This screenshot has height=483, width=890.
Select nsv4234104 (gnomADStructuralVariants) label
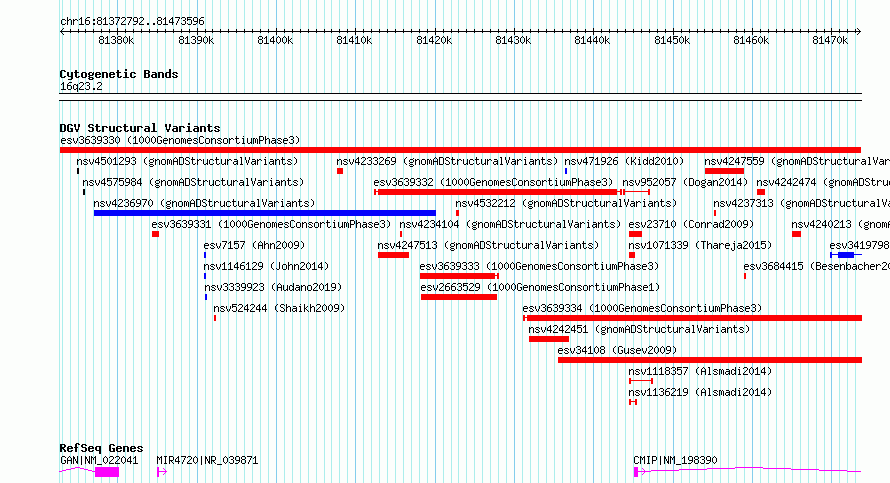tap(510, 224)
